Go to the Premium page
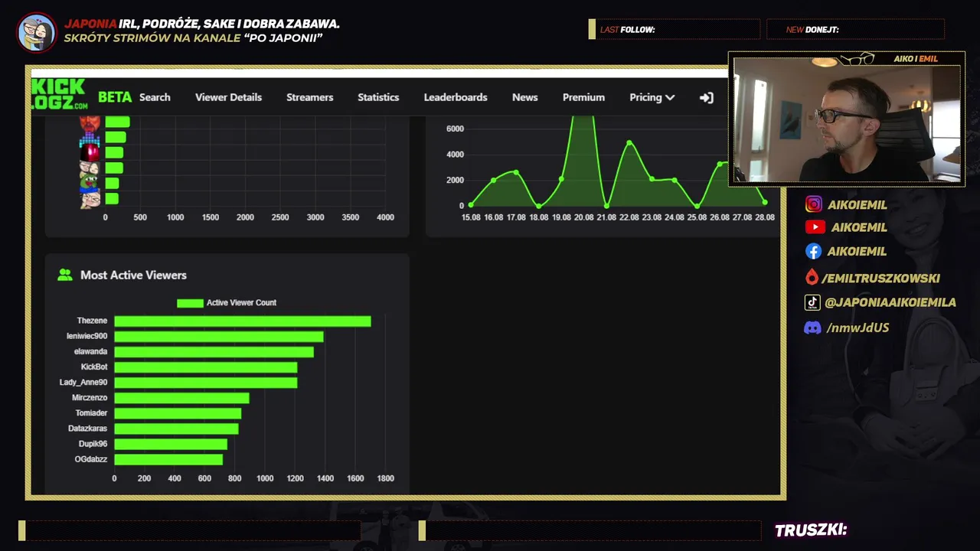980x551 pixels. (583, 97)
